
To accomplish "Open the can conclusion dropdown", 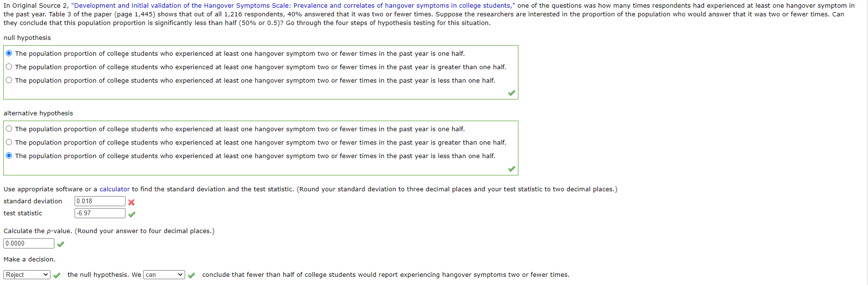I will [164, 274].
